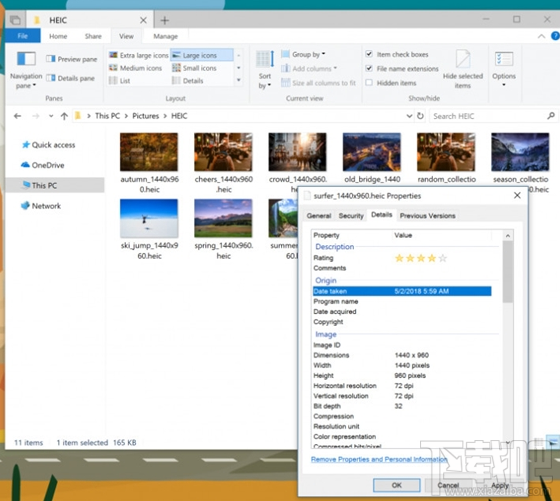Close the HEIC tab
Screen dimensions: 560x501
coord(143,20)
